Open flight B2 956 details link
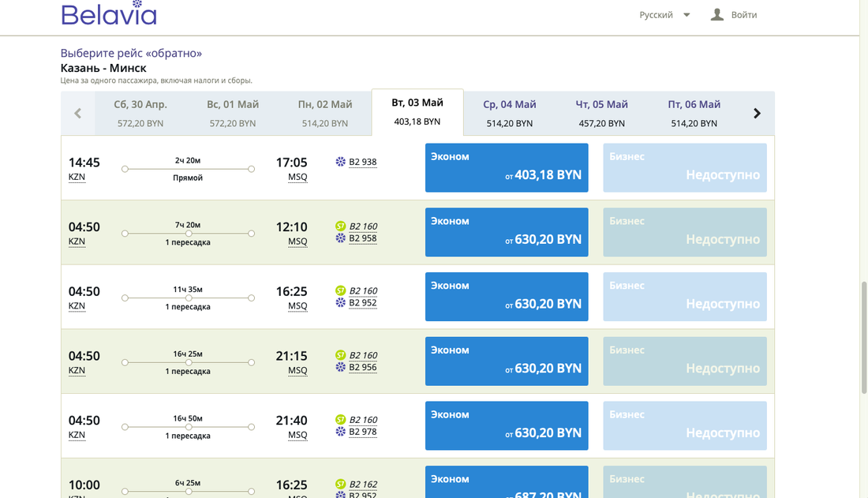The height and width of the screenshot is (498, 868). pos(363,368)
